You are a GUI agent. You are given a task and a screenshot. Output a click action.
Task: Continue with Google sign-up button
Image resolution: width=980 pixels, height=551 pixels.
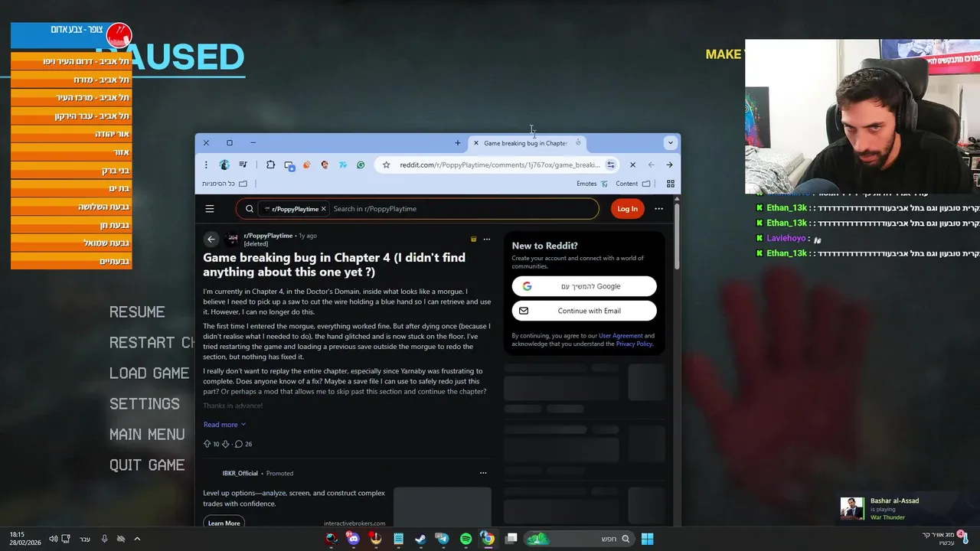point(584,286)
